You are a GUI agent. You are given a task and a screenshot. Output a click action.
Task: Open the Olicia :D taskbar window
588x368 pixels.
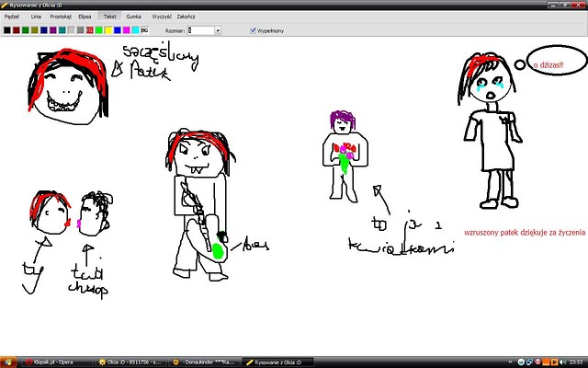point(130,362)
